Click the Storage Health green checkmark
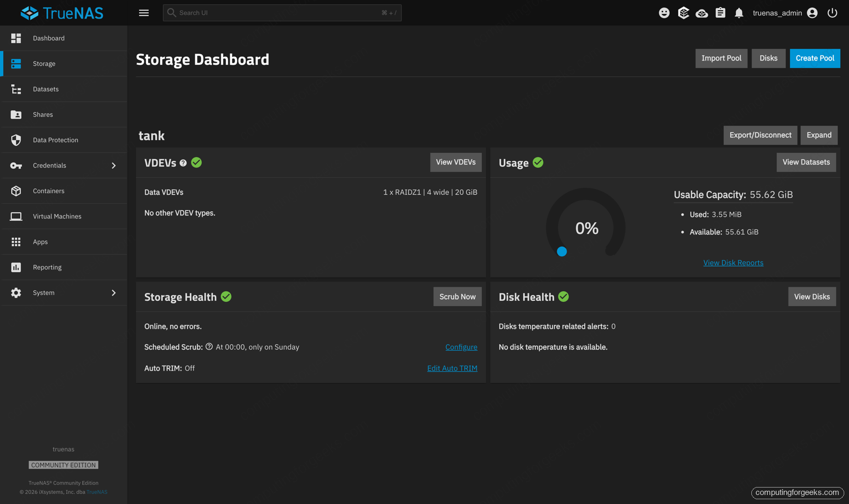 (226, 297)
